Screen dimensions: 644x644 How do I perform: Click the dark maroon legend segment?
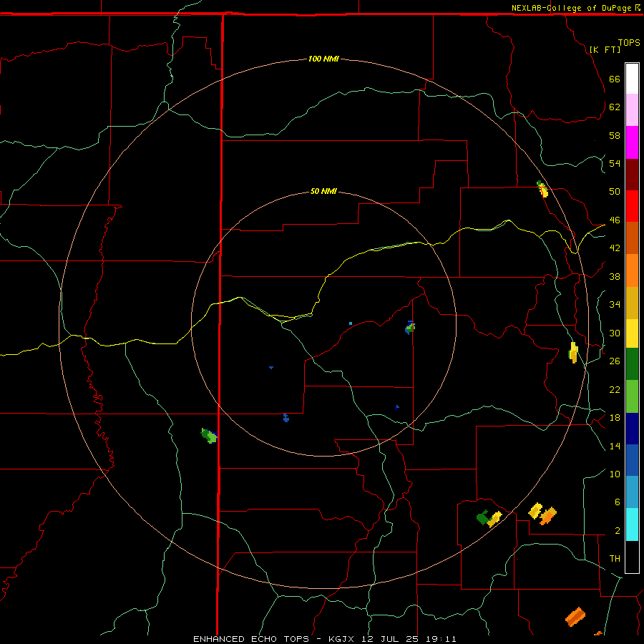pos(632,174)
